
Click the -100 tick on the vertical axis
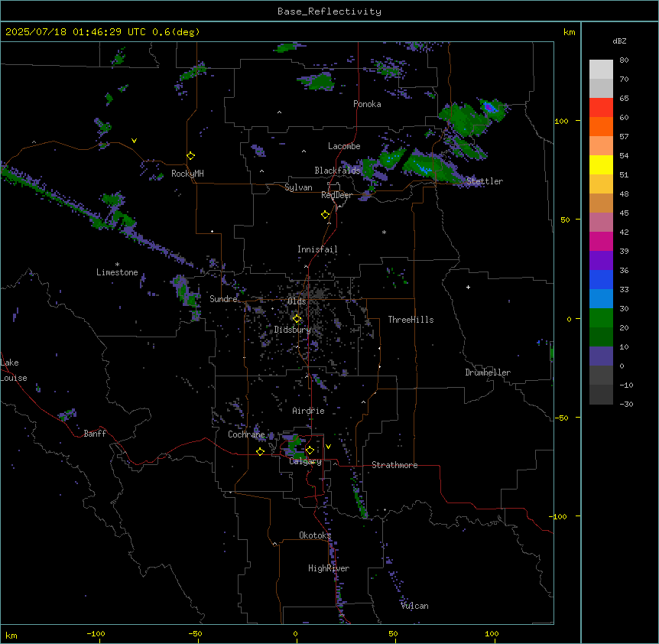point(559,516)
